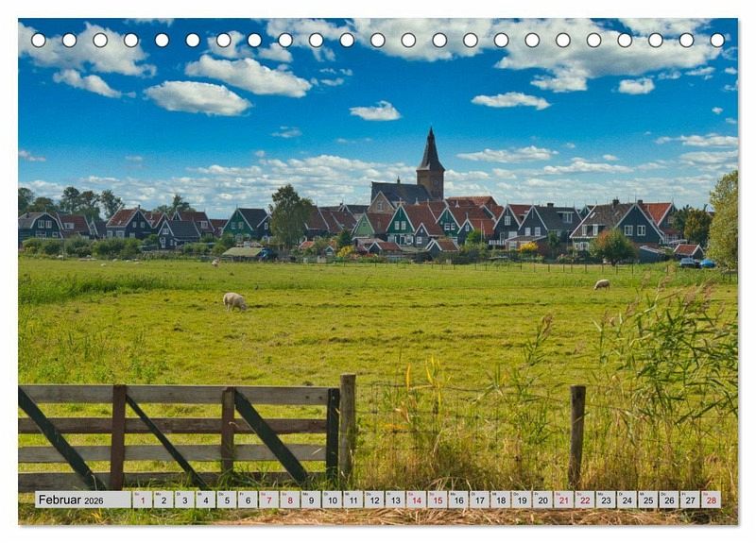
Task: Select day 19 in the calendar strip
Action: [522, 500]
